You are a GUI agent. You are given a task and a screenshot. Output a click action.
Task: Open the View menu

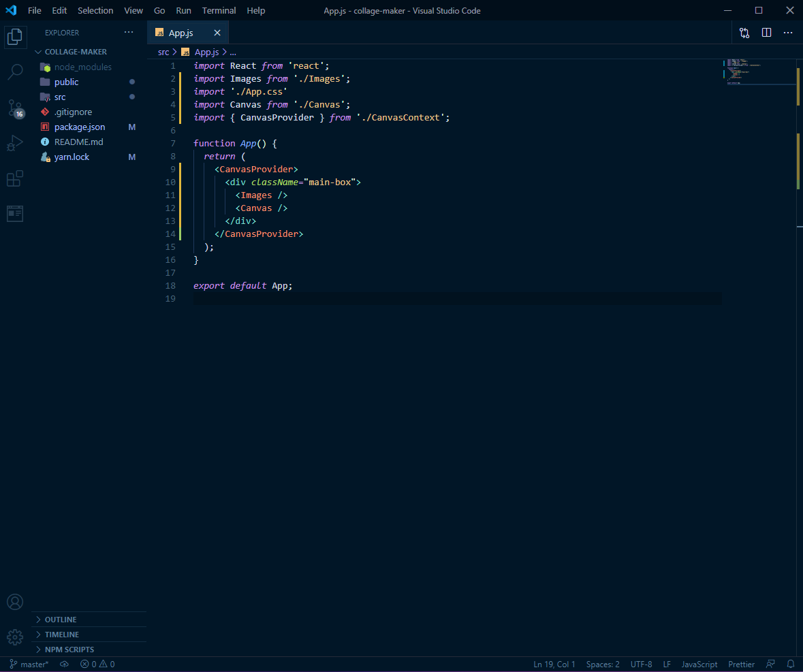pos(133,10)
